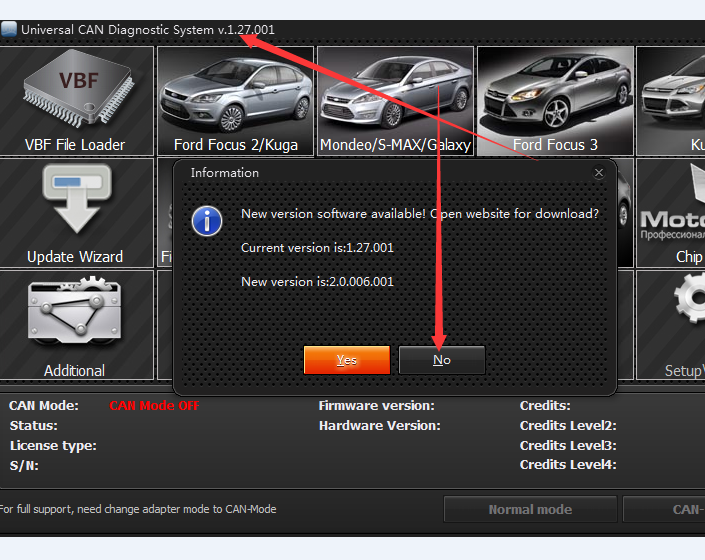705x560 pixels.
Task: Click the 'Firmware version:' label
Action: (377, 406)
